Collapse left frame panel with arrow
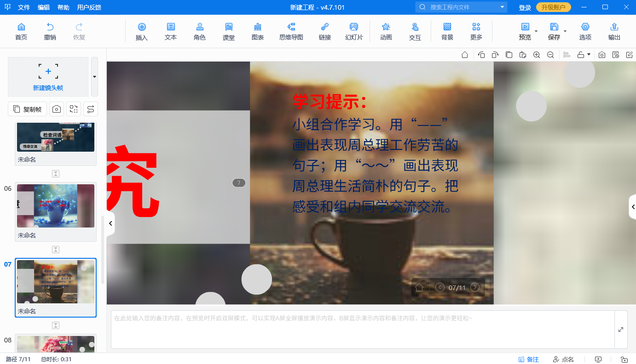Viewport: 636px width, 364px height. point(110,223)
